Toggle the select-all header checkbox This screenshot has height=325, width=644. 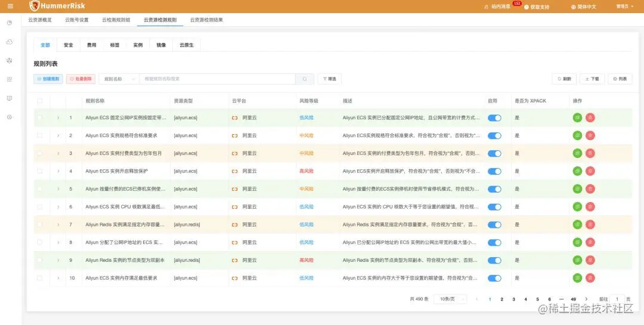point(40,101)
